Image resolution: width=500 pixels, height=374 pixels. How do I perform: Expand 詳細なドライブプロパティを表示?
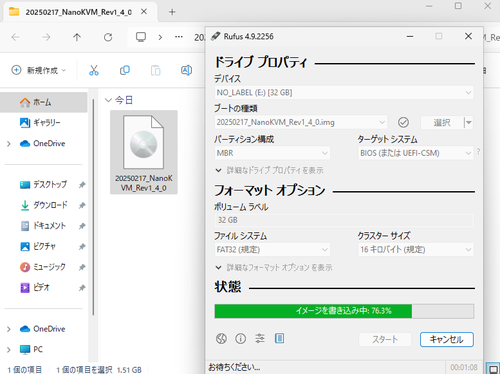click(269, 170)
